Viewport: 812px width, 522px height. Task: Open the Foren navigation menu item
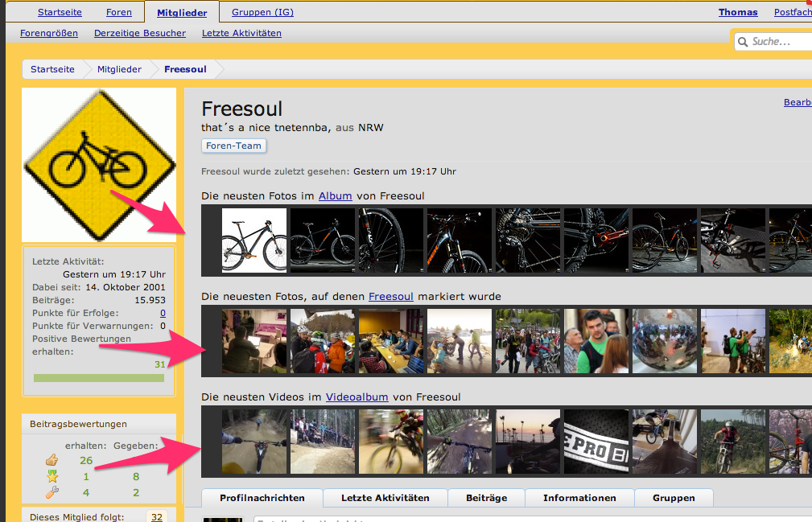pyautogui.click(x=119, y=12)
